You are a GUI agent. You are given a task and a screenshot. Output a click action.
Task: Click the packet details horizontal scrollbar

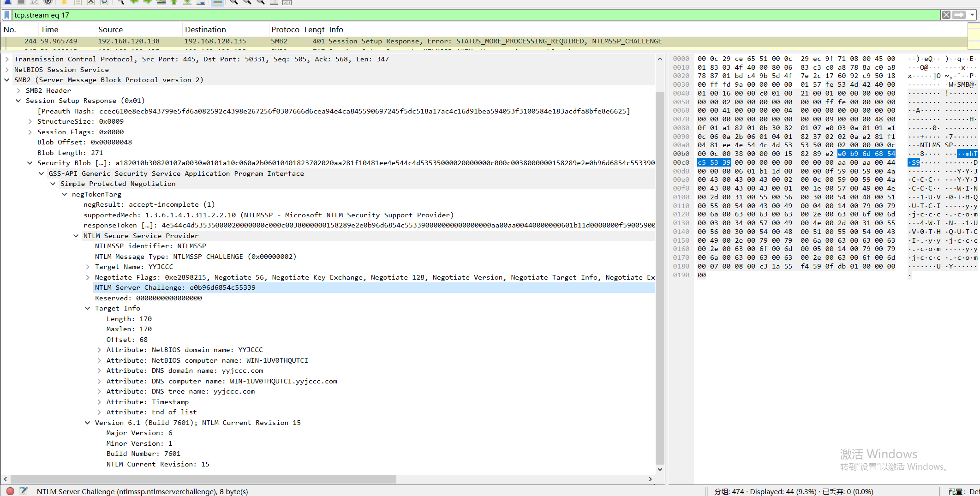click(x=203, y=479)
